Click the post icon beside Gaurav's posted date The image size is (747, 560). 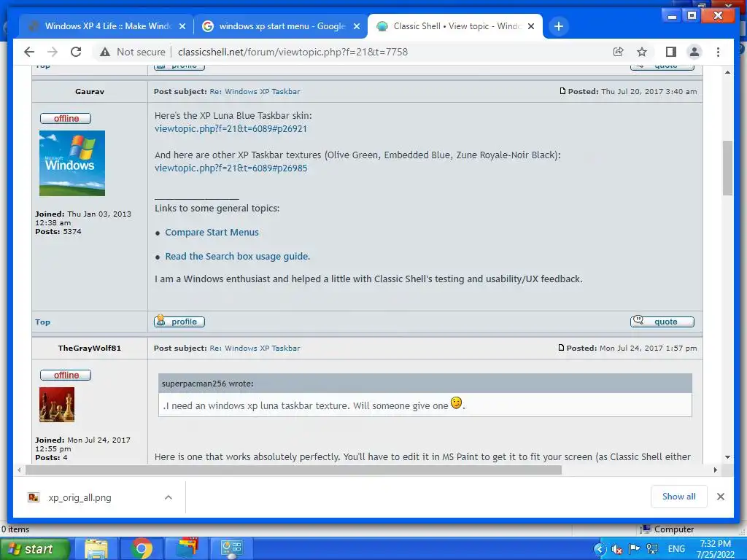click(562, 91)
